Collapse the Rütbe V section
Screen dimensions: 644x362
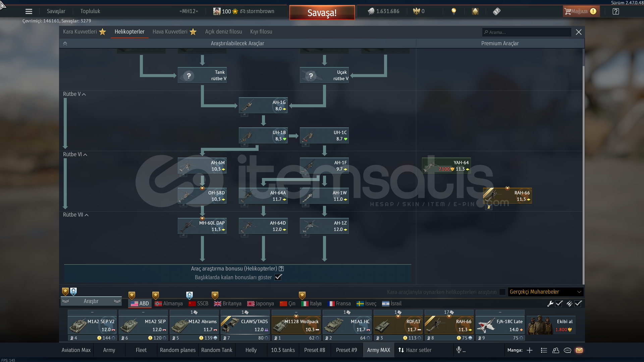74,94
